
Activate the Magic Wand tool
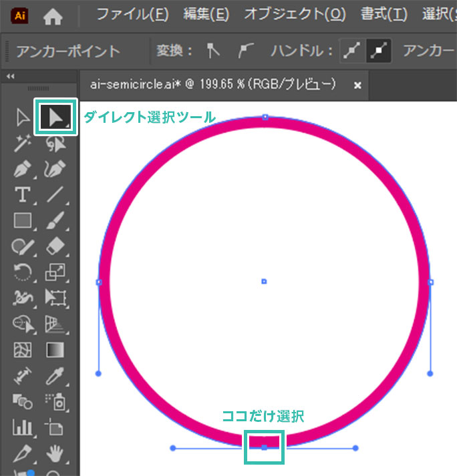point(23,143)
